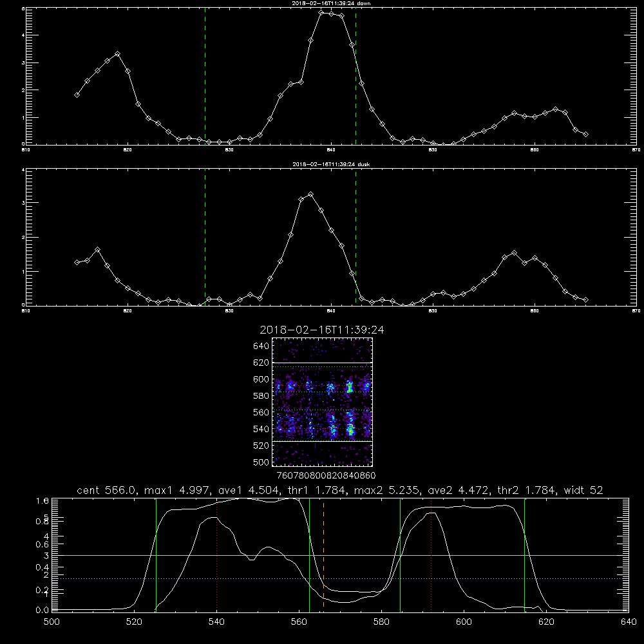Viewport: 644px width, 644px height.
Task: Click the y-axis label '540' beside spectrogram
Action: tap(261, 429)
